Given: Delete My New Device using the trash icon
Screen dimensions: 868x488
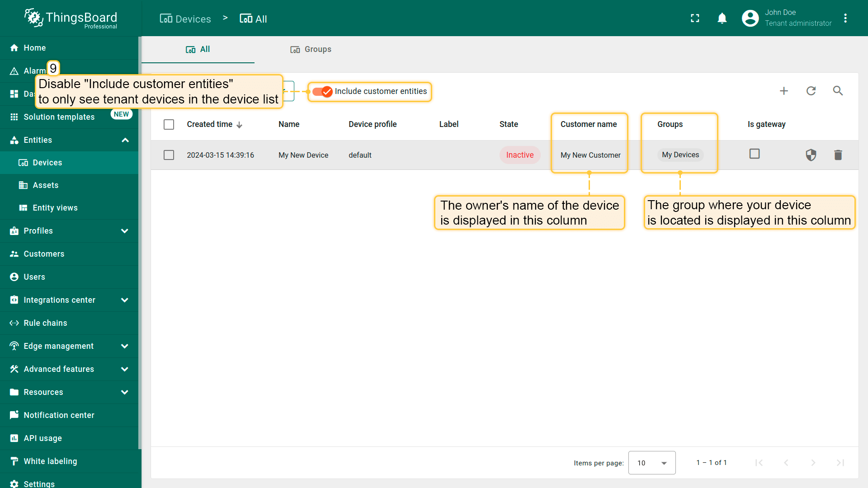Looking at the screenshot, I should coord(838,155).
